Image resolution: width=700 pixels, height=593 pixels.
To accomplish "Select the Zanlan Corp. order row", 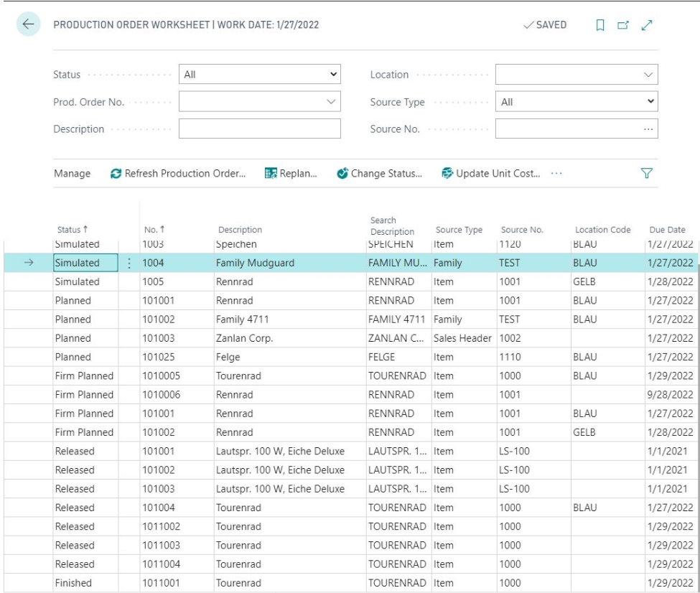I will 350,338.
